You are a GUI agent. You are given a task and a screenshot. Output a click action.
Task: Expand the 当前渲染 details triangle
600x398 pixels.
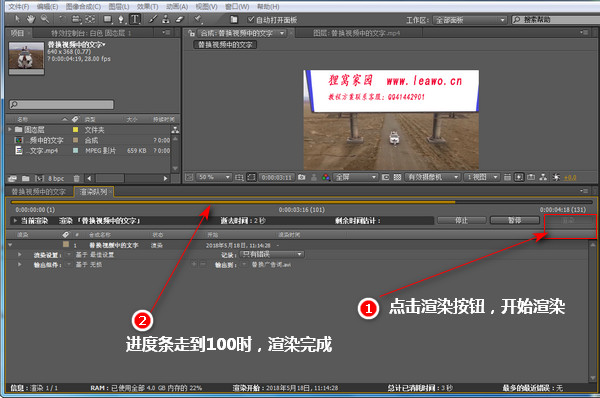[x=15, y=220]
